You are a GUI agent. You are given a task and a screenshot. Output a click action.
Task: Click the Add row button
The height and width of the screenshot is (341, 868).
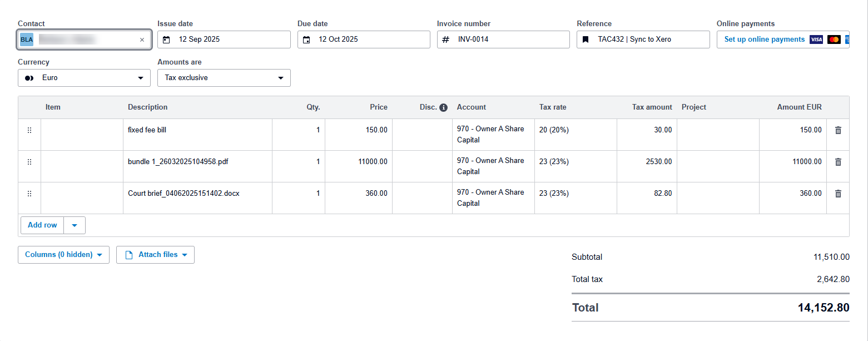point(42,225)
